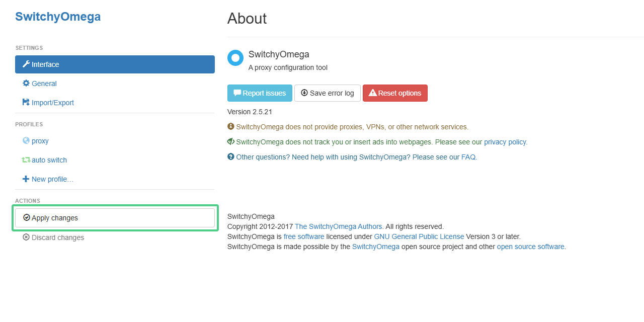Viewport: 644px width, 322px height.
Task: Create a New profile
Action: click(x=115, y=179)
